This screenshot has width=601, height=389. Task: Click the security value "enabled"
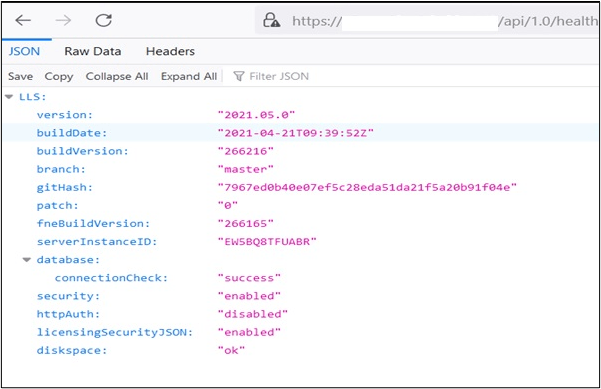point(249,296)
